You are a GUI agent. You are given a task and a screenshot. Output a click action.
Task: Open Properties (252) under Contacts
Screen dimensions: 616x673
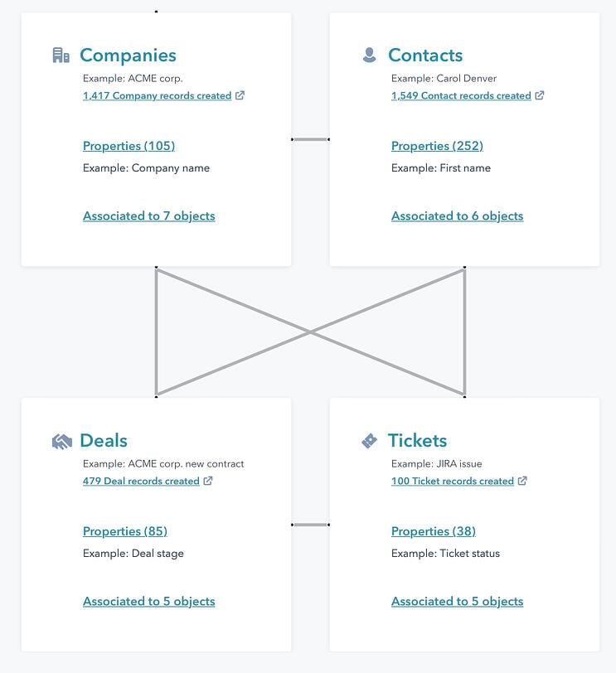[438, 145]
